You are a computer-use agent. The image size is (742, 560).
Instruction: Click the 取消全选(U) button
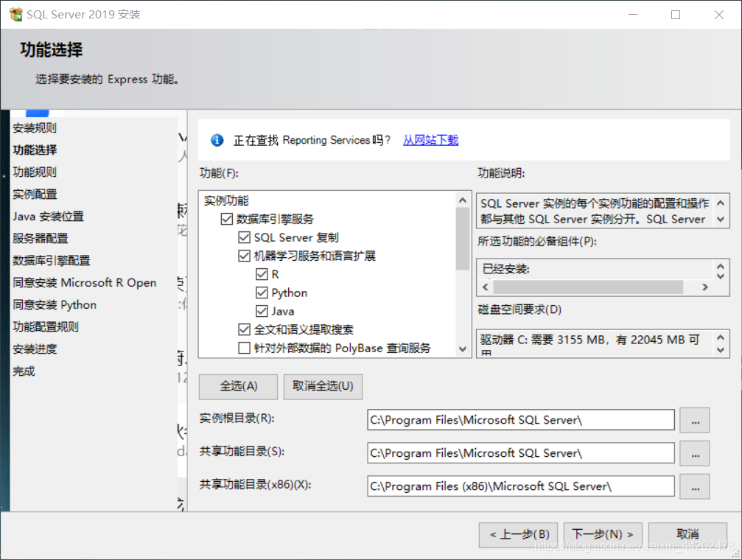[323, 386]
